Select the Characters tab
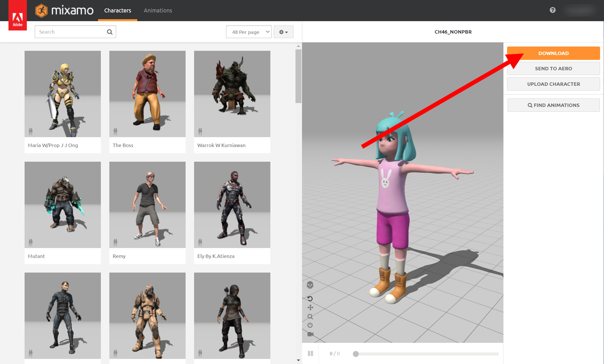 click(x=118, y=10)
